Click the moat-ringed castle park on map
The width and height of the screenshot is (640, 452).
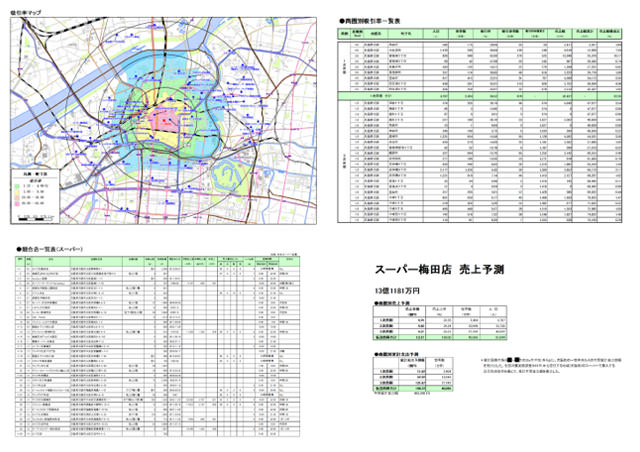229,176
